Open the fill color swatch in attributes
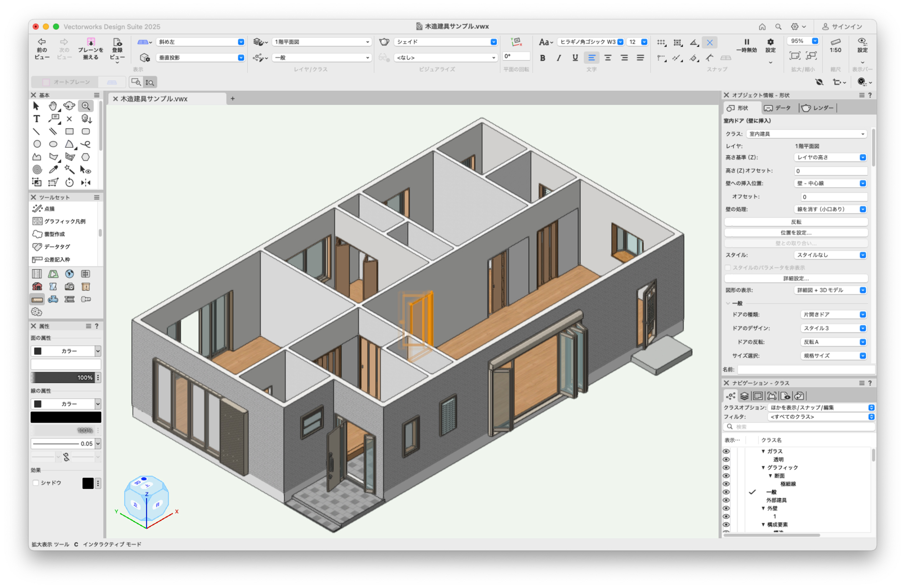The width and height of the screenshot is (905, 588). tap(66, 364)
